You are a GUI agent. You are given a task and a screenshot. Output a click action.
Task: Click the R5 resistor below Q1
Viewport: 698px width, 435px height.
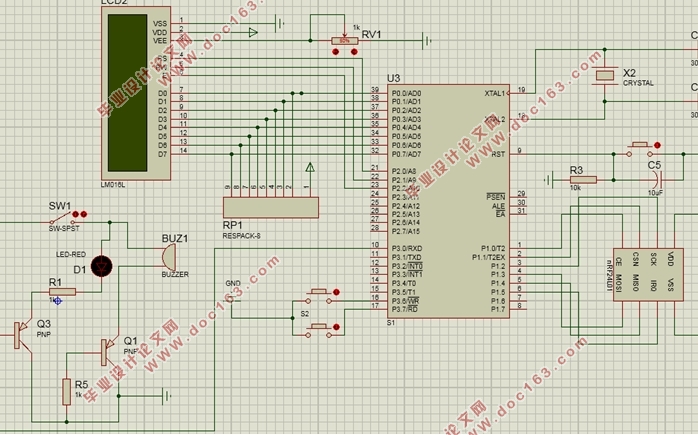67,390
